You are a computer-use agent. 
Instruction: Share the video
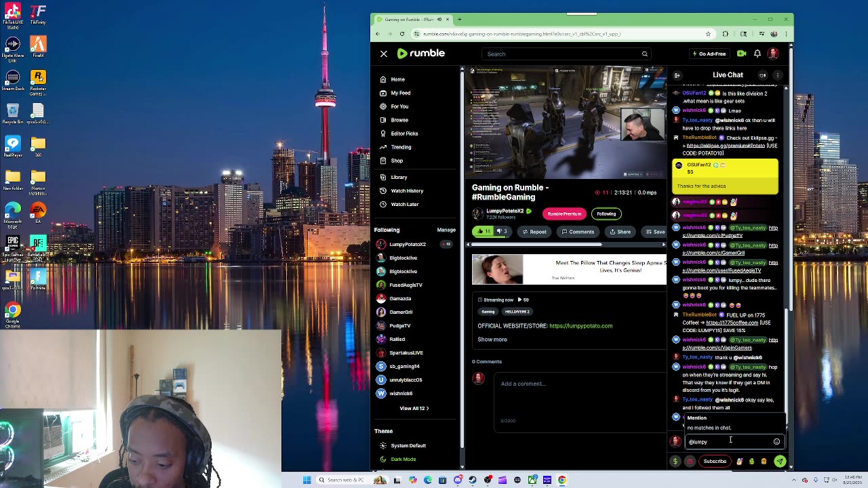click(x=620, y=232)
